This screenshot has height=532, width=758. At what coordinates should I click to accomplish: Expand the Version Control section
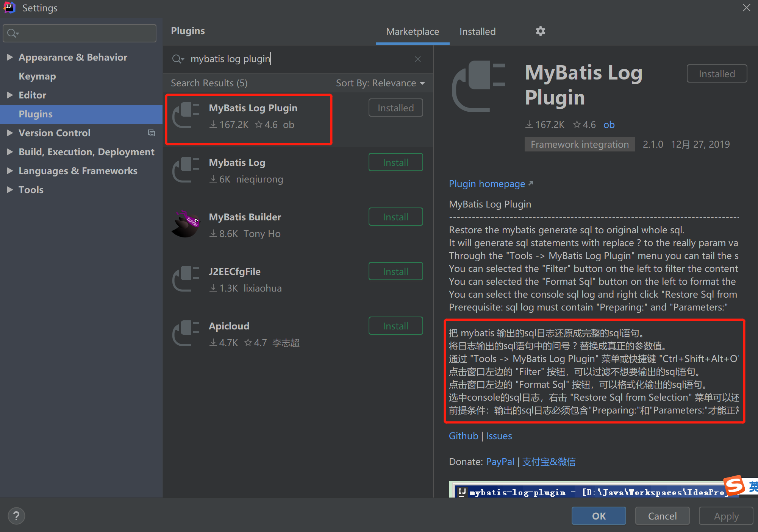10,133
